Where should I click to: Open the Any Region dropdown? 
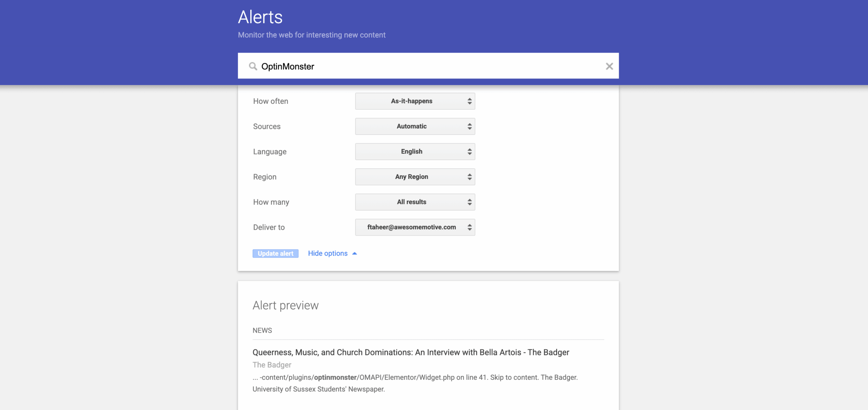(x=415, y=177)
